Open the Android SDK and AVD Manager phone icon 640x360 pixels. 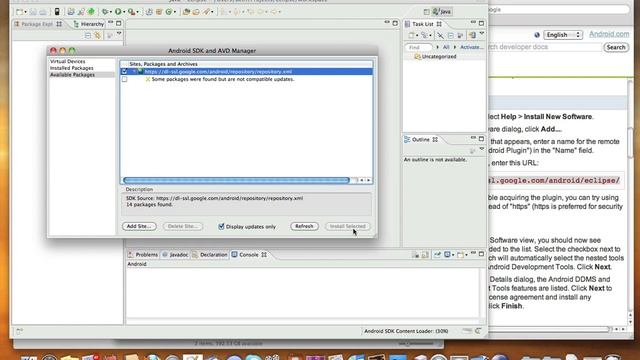(57, 12)
